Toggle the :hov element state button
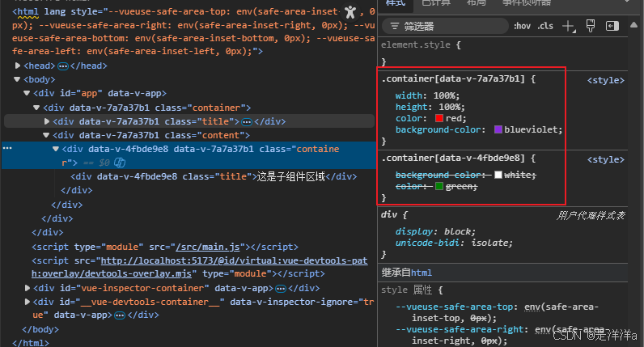 point(522,26)
